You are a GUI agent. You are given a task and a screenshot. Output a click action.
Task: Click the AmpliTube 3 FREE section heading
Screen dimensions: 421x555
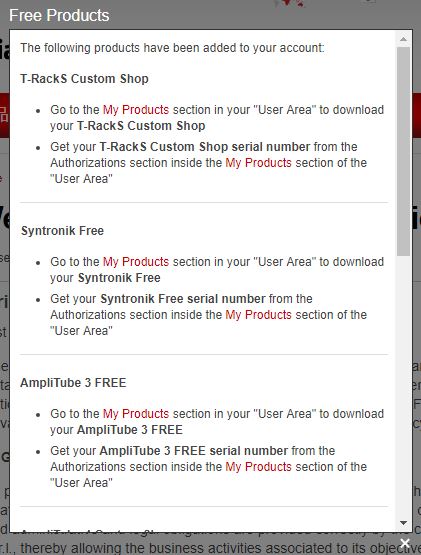tap(73, 383)
